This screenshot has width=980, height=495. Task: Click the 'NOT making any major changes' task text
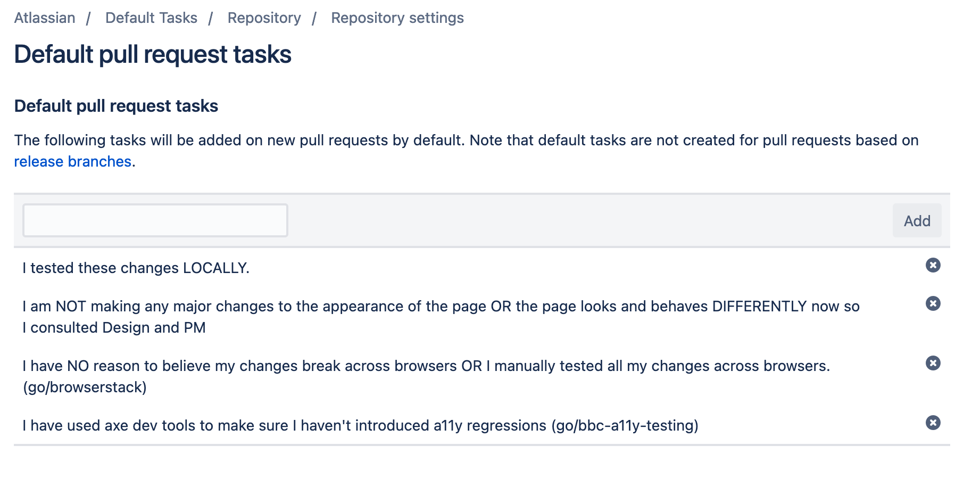(441, 307)
